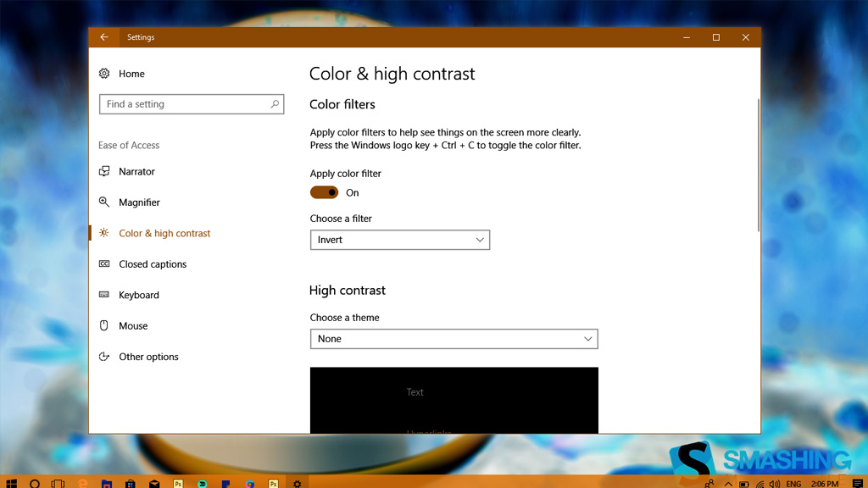The height and width of the screenshot is (488, 868).
Task: Open Cortana search circle on taskbar
Action: pyautogui.click(x=35, y=484)
